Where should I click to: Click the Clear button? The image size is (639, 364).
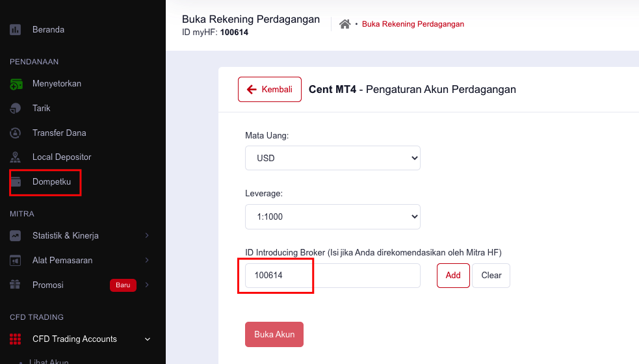point(491,276)
